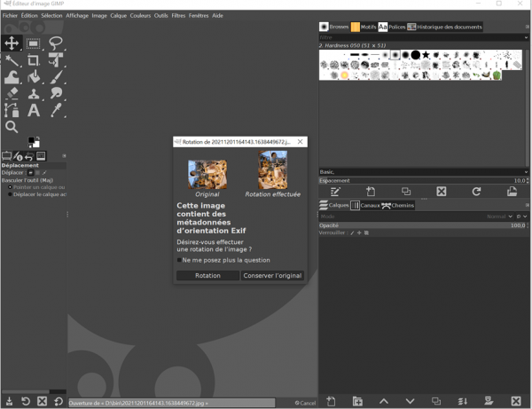Screen dimensions: 532x409
Task: Select the Bucket Fill tool
Action: coord(34,77)
